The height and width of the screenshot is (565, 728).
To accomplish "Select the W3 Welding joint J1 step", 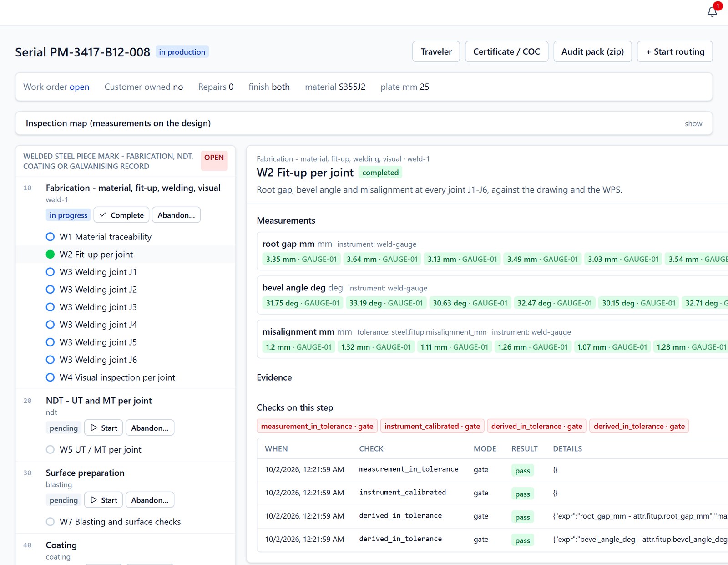I will (x=98, y=272).
